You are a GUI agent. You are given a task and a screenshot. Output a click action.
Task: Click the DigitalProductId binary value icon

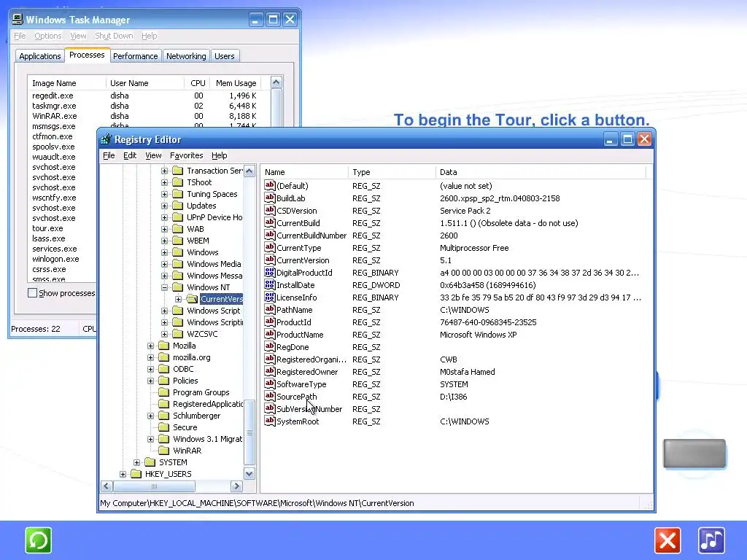point(270,273)
